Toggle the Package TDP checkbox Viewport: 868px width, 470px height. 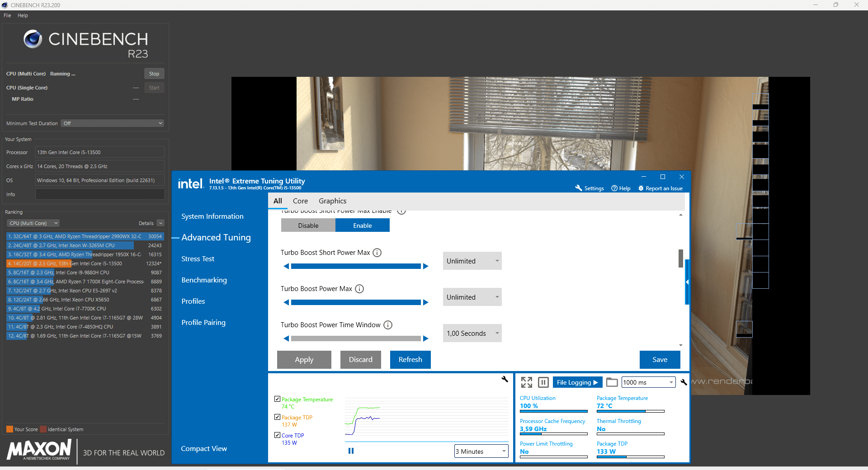[x=278, y=417]
